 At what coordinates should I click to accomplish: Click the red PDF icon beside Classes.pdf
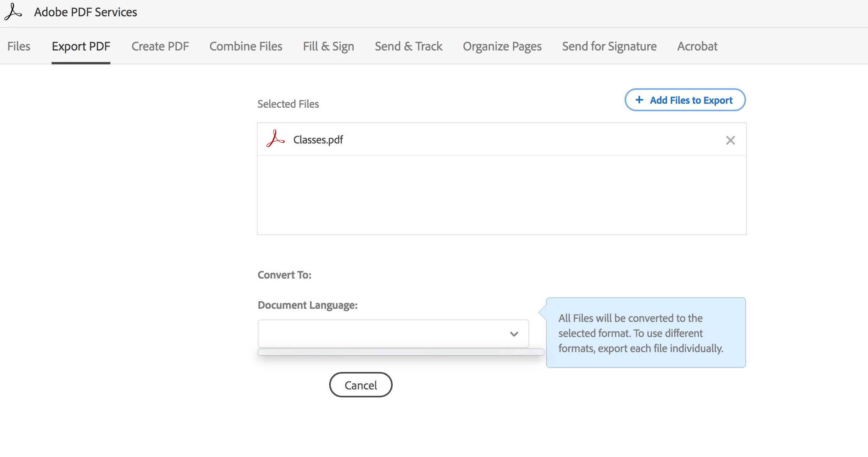[275, 139]
